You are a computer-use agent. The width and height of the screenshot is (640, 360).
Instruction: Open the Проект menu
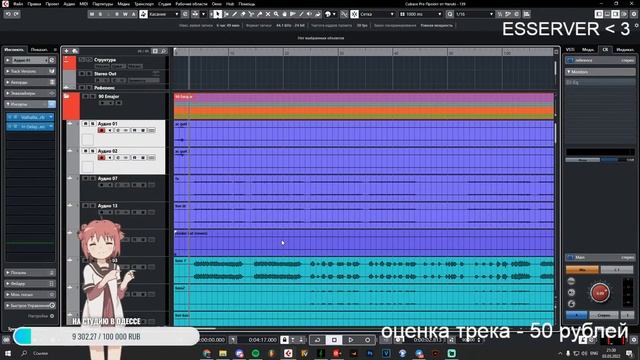click(52, 4)
